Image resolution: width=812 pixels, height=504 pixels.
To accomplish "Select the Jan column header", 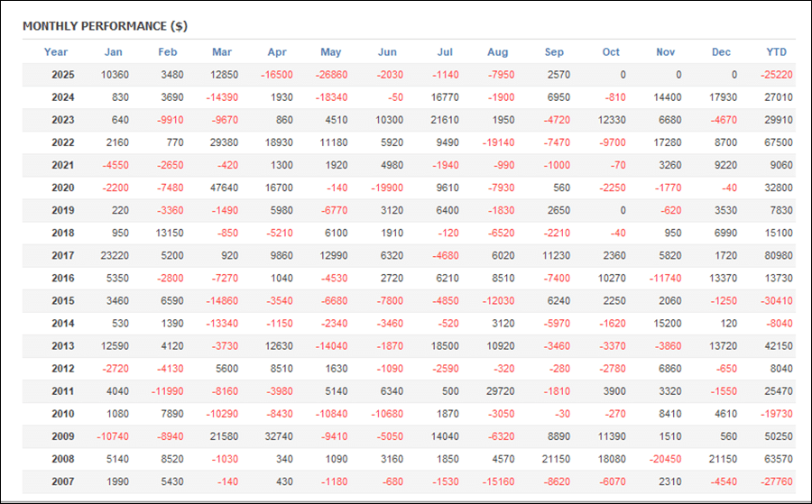I will pos(114,51).
